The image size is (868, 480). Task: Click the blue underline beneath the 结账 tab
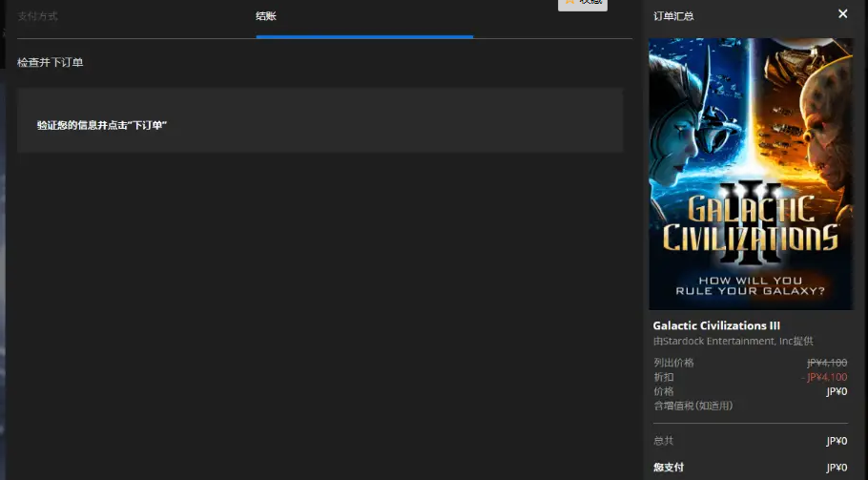pos(364,36)
